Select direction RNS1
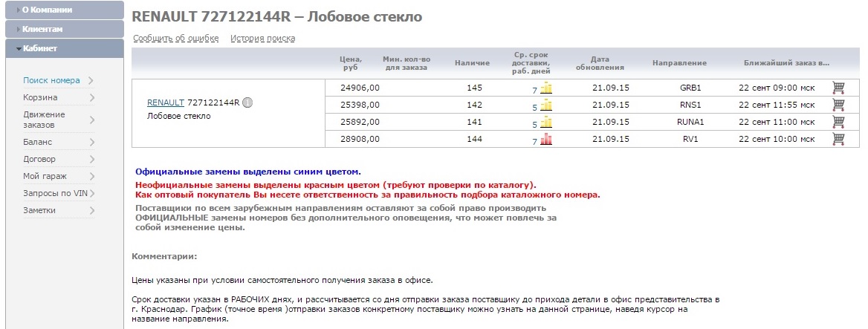The height and width of the screenshot is (329, 868). pyautogui.click(x=690, y=105)
